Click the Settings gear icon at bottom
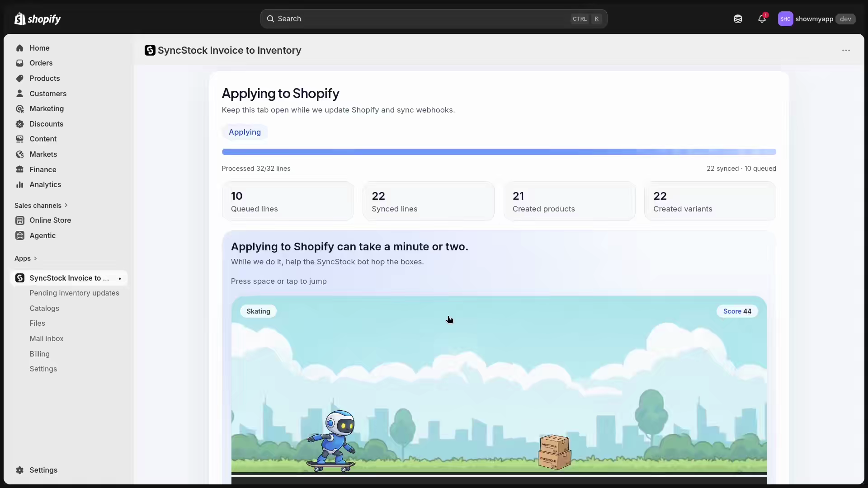The height and width of the screenshot is (488, 868). coord(20,470)
